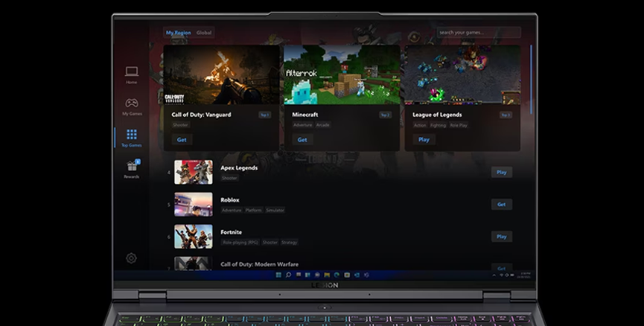Click the Windows Start button on taskbar
Image resolution: width=644 pixels, height=326 pixels.
click(x=278, y=275)
